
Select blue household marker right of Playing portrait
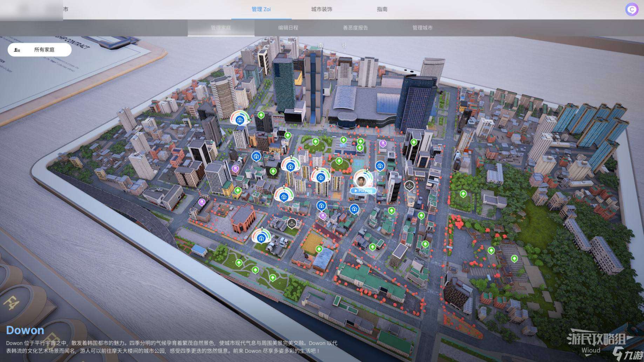pos(380,166)
